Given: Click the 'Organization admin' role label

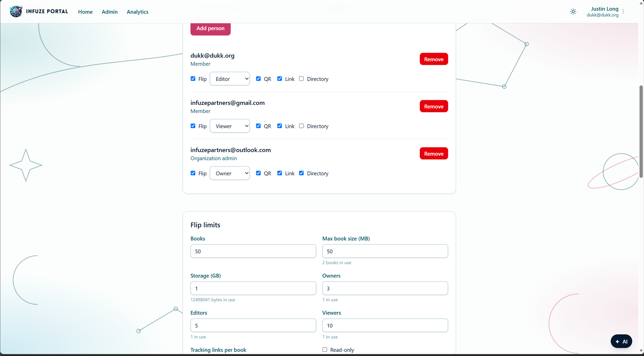Looking at the screenshot, I should [x=214, y=158].
